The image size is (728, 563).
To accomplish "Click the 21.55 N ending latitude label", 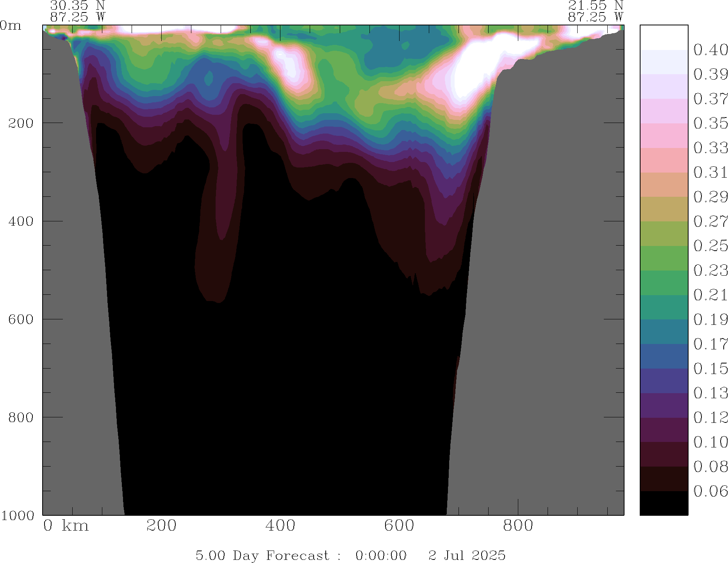I will coord(595,5).
